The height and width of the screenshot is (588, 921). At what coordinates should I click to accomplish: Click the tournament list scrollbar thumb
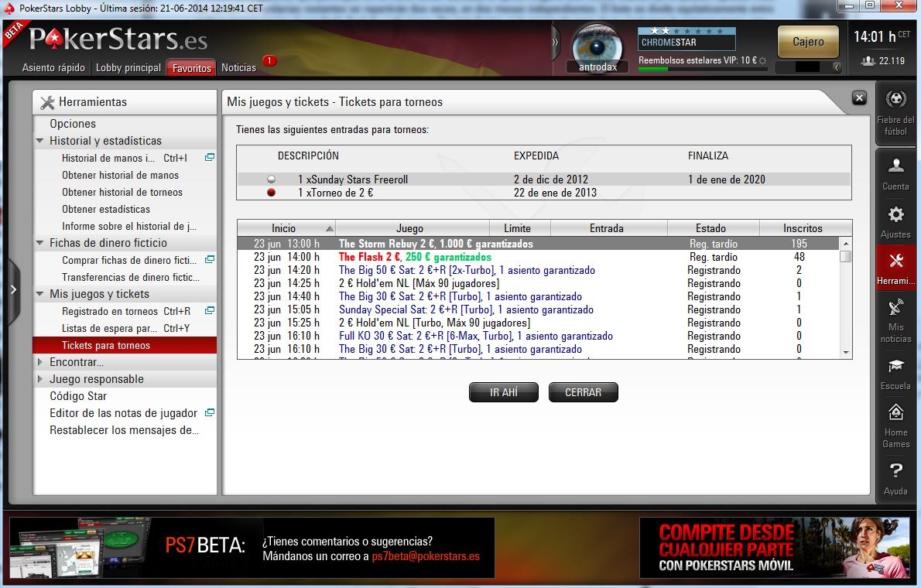pyautogui.click(x=846, y=256)
